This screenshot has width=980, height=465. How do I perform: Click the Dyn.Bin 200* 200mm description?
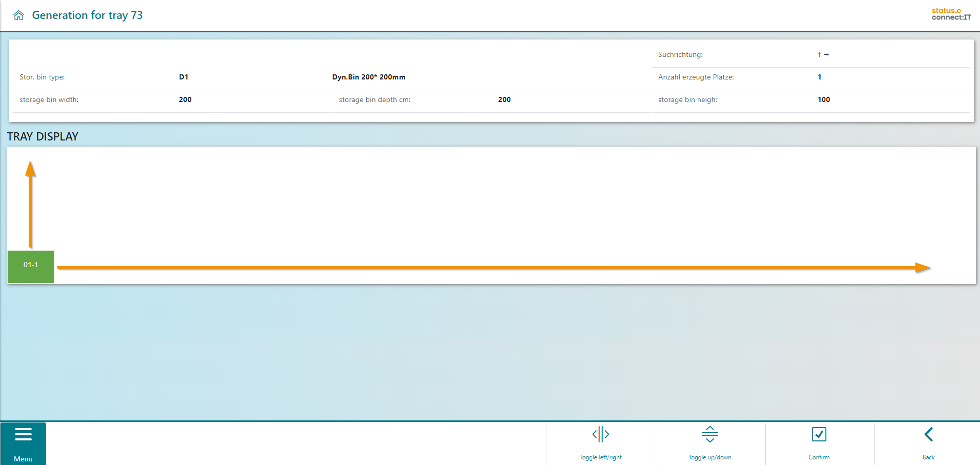(368, 77)
